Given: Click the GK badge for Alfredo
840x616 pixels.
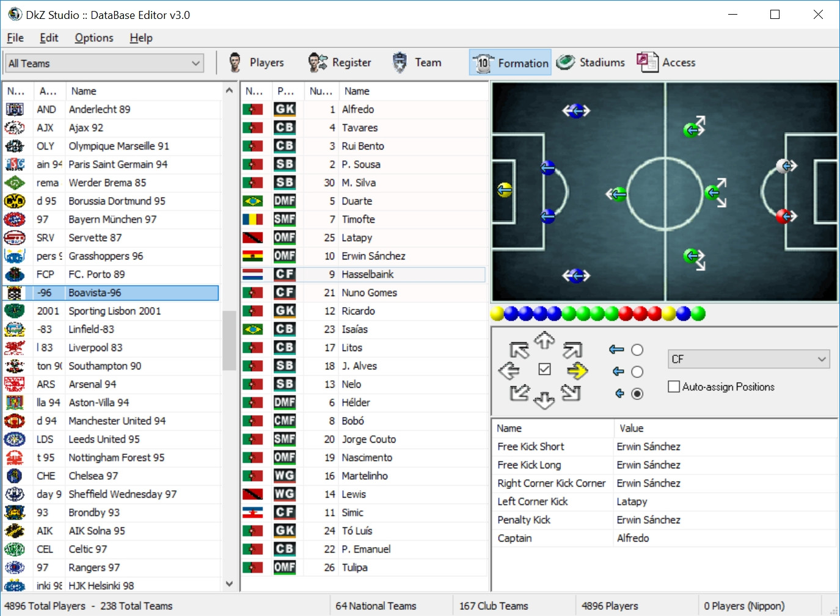Looking at the screenshot, I should [x=285, y=109].
